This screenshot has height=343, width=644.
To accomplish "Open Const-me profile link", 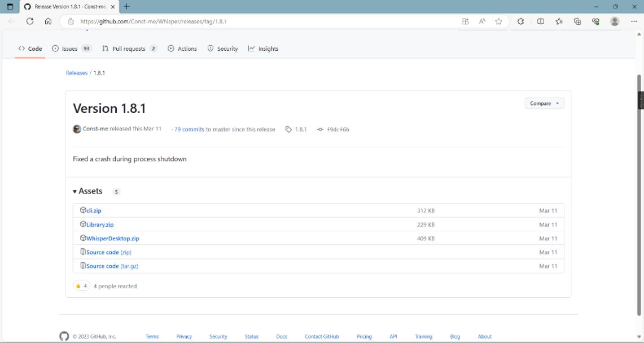I will coord(95,129).
